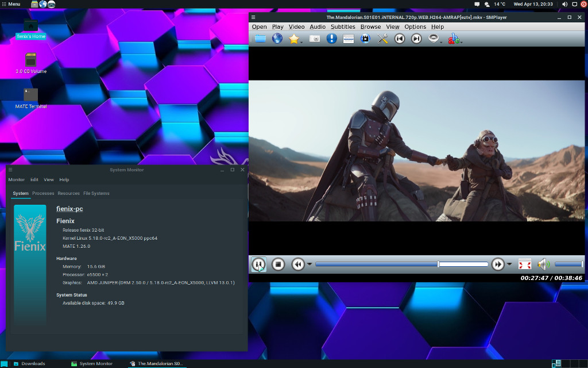Click the system volume tray icon
Viewport: 588px width, 368px height.
coord(565,4)
